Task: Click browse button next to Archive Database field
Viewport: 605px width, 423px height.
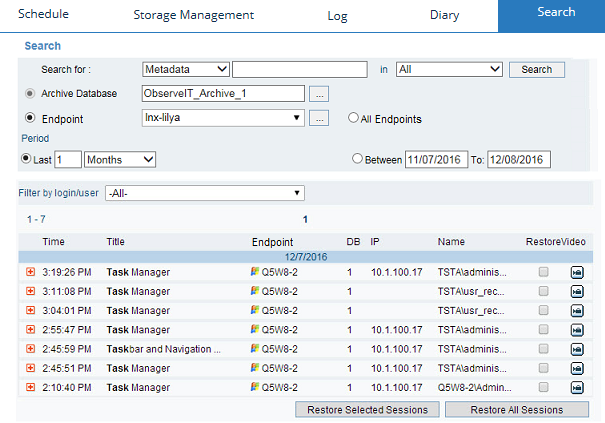Action: [x=319, y=94]
